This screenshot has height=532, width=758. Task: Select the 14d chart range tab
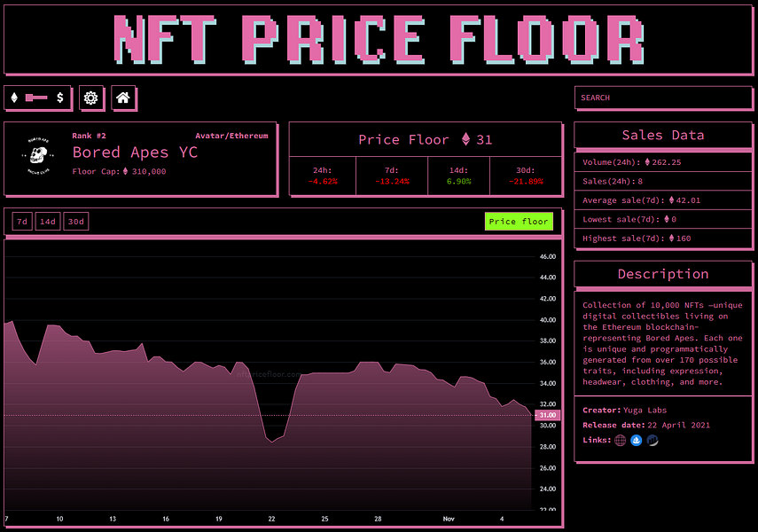coord(47,222)
